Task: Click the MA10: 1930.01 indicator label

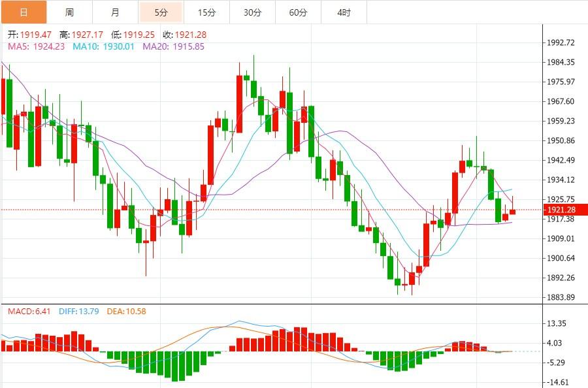Action: 103,46
